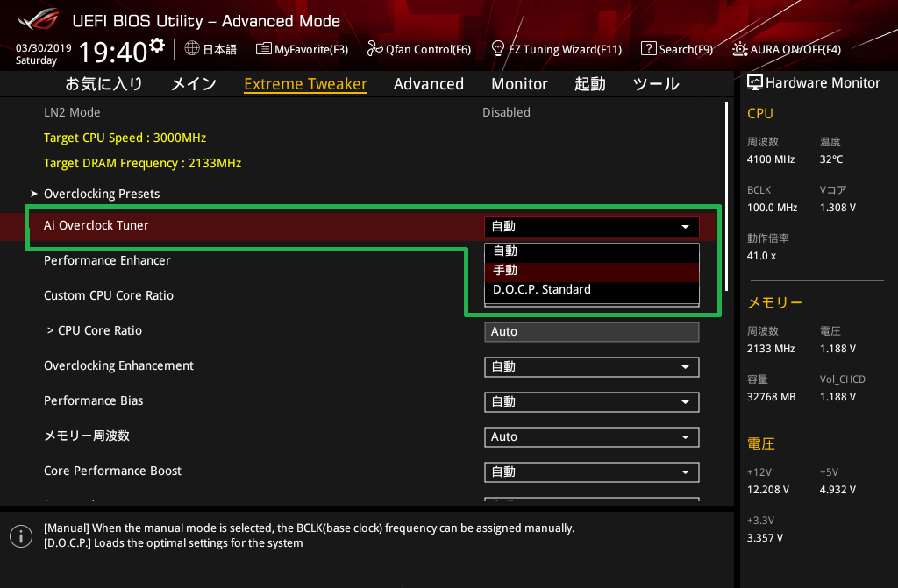Click the EZ Tuning Wizard bulb icon
The height and width of the screenshot is (588, 898).
pos(498,49)
